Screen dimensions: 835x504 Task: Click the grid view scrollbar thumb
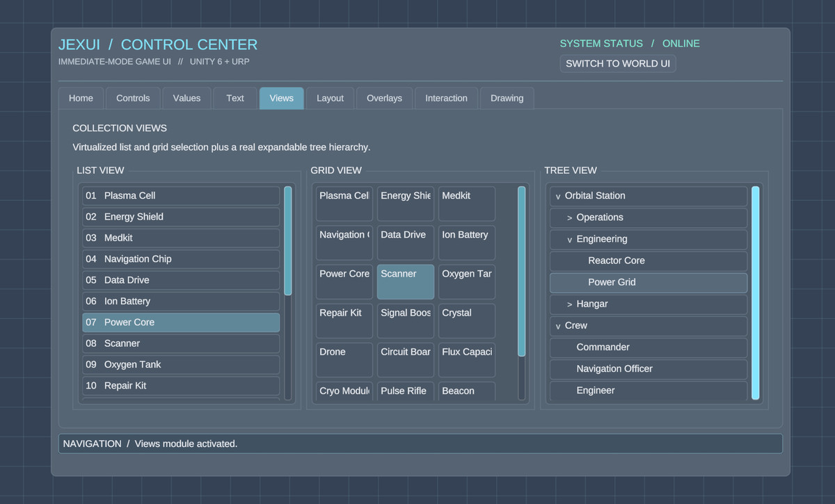[x=522, y=271]
